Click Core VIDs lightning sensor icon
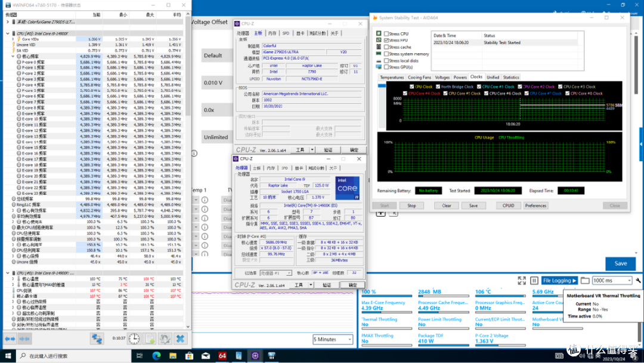 (18, 39)
